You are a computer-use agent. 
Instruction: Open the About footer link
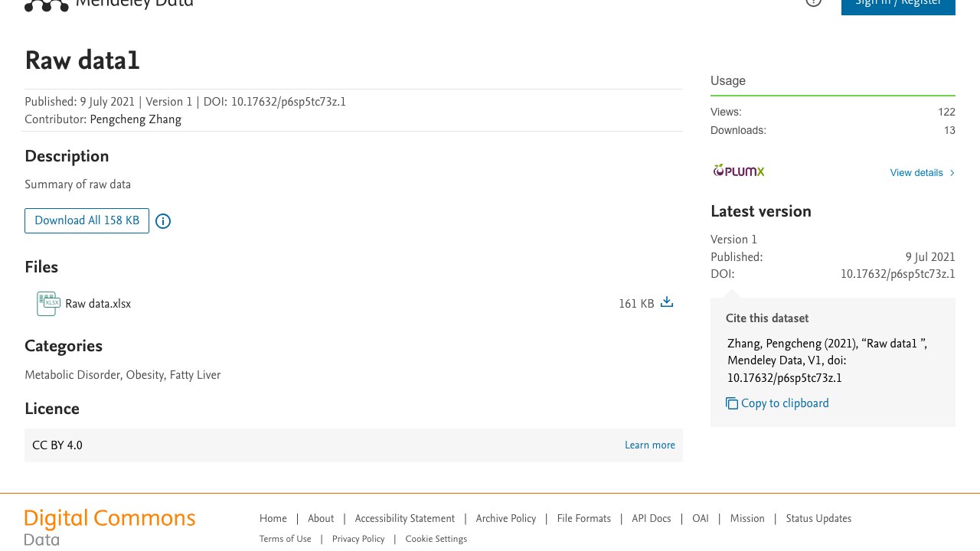[321, 519]
